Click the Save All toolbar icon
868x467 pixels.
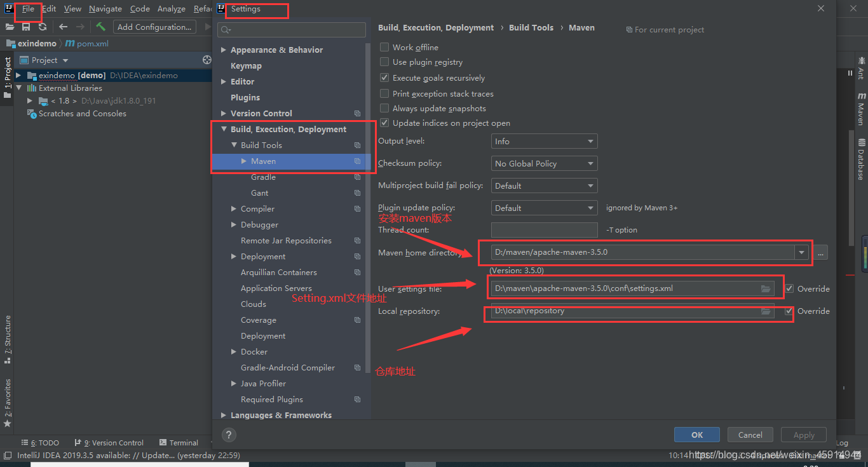pos(26,27)
